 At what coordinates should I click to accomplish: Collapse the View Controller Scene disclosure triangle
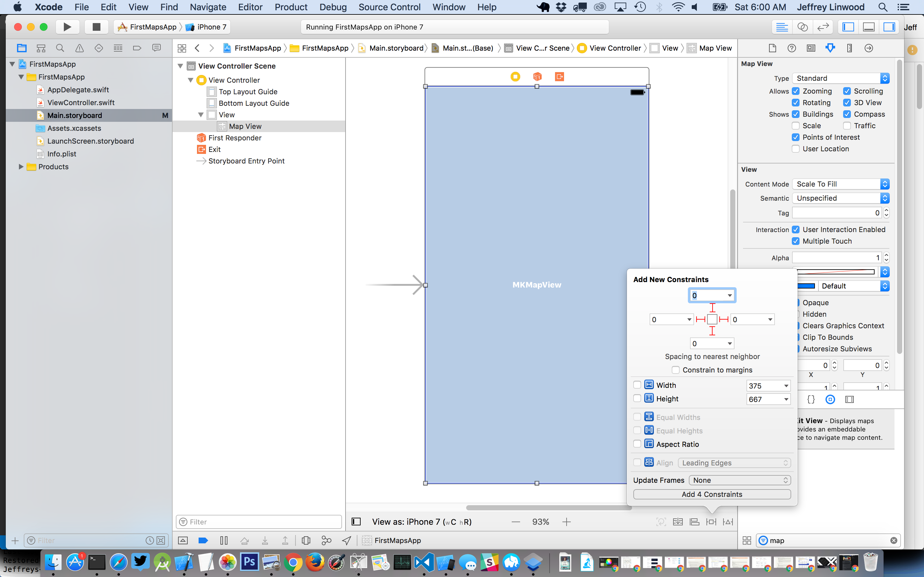point(180,66)
